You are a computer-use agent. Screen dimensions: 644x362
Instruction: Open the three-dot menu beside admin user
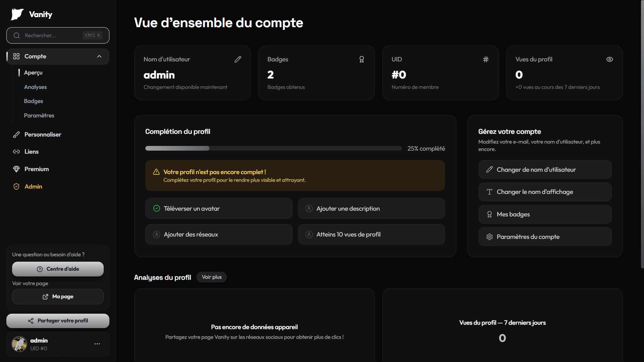[97, 344]
